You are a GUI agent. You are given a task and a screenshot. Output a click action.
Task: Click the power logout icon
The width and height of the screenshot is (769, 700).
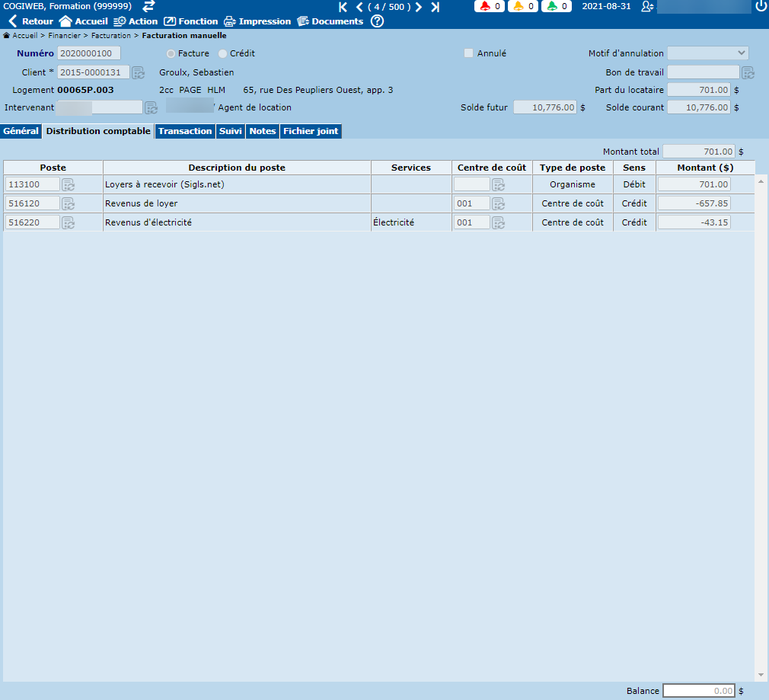[761, 6]
